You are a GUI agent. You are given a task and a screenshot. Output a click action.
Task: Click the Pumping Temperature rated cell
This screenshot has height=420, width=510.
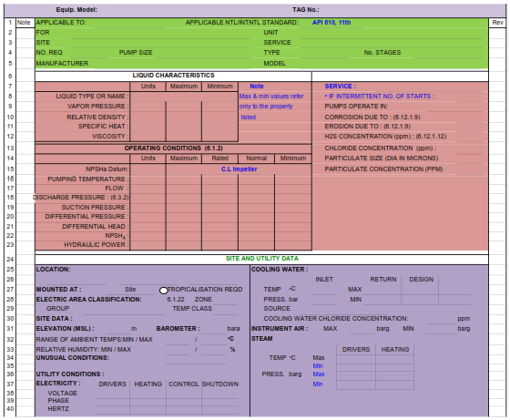point(219,179)
